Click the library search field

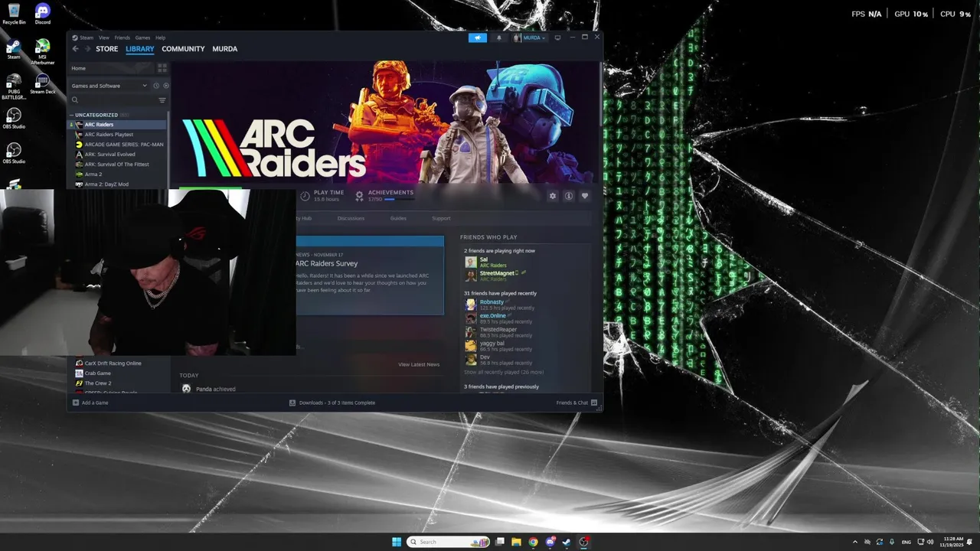[x=113, y=100]
